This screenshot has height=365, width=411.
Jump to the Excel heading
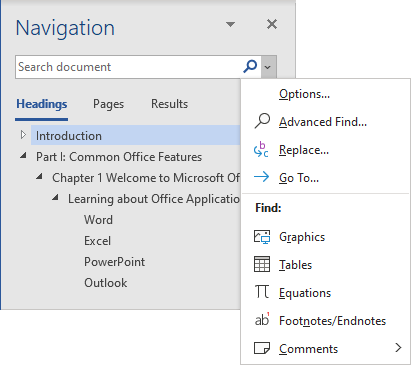point(97,241)
